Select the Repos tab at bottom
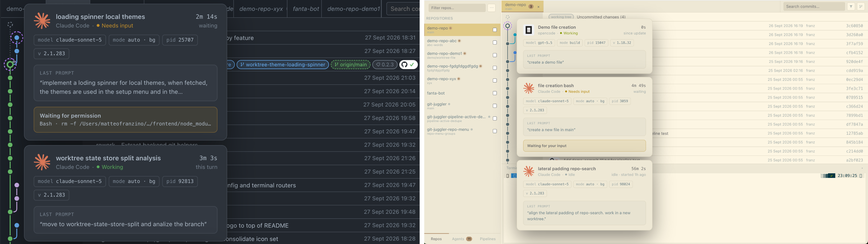The width and height of the screenshot is (868, 244). pos(436,239)
